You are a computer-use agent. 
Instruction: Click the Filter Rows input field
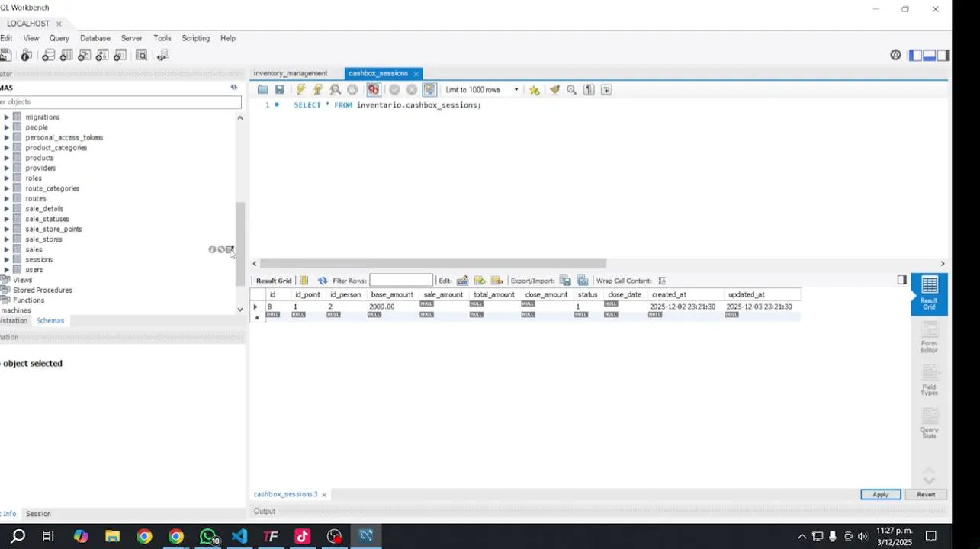tap(401, 281)
